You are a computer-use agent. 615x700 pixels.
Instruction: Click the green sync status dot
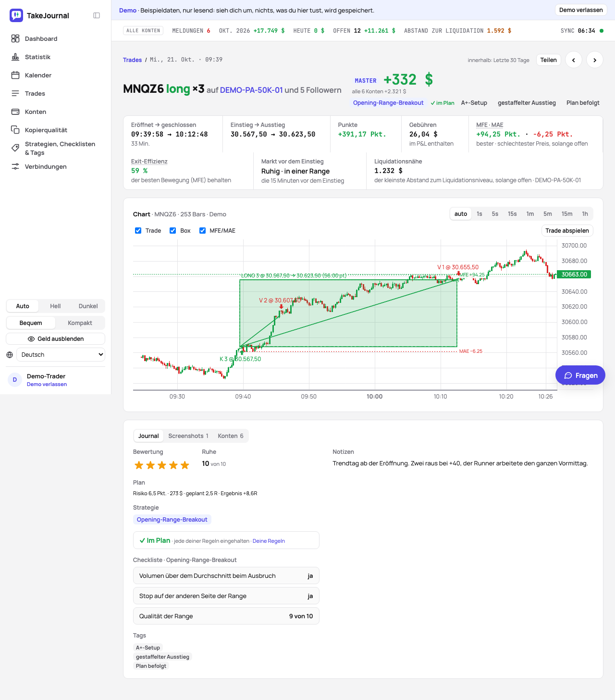(x=602, y=31)
